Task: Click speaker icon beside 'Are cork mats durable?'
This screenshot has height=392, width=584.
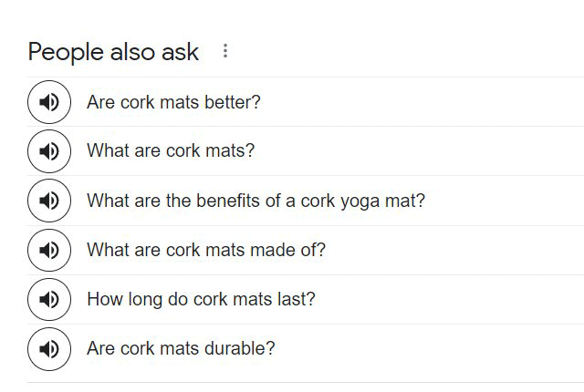Action: pos(49,348)
